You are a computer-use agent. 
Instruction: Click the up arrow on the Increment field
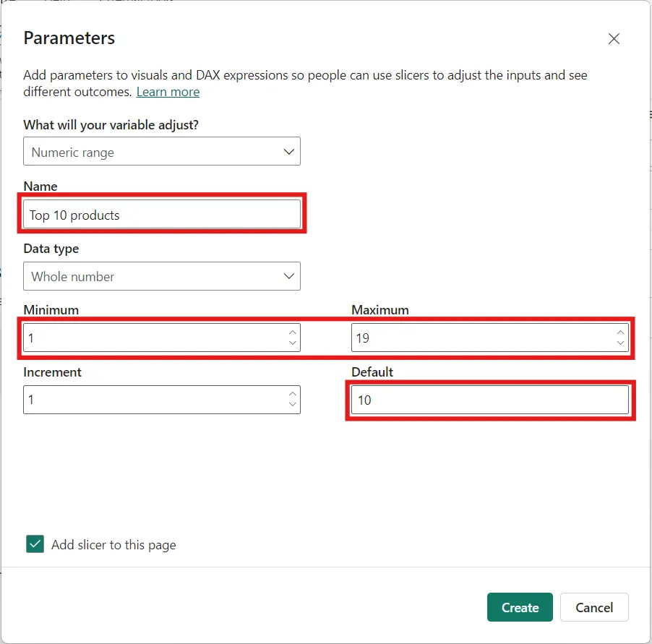click(292, 395)
